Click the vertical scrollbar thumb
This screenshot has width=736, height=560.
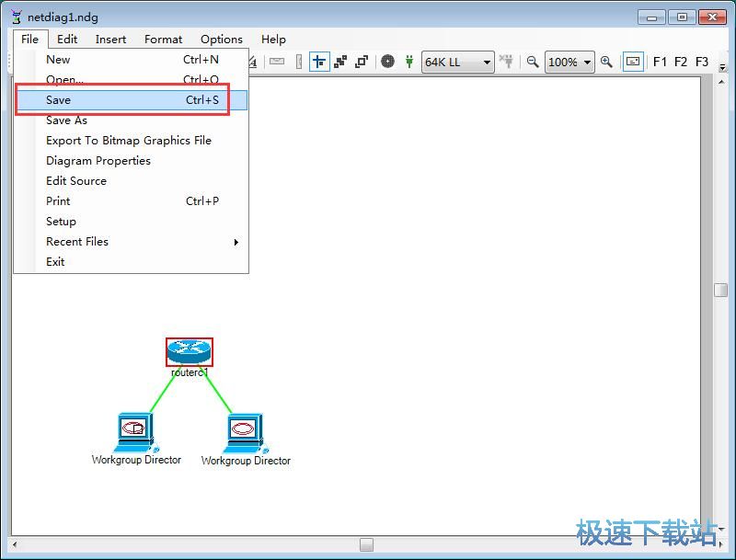pos(720,290)
